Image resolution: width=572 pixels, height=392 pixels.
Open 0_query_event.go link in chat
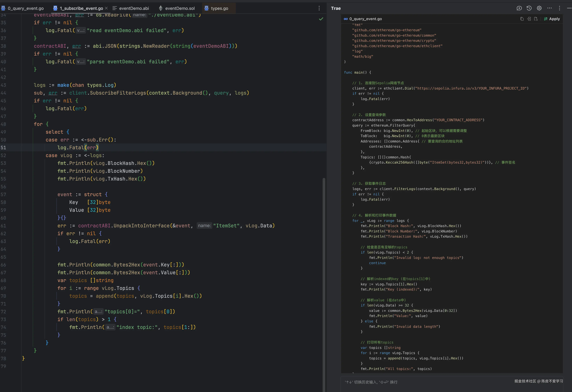(365, 19)
